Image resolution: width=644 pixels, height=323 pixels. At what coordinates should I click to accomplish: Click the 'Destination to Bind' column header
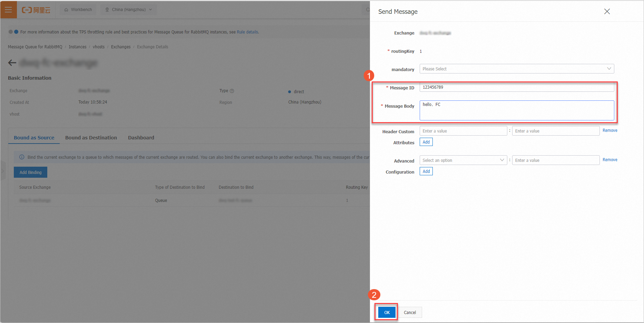[x=236, y=187]
